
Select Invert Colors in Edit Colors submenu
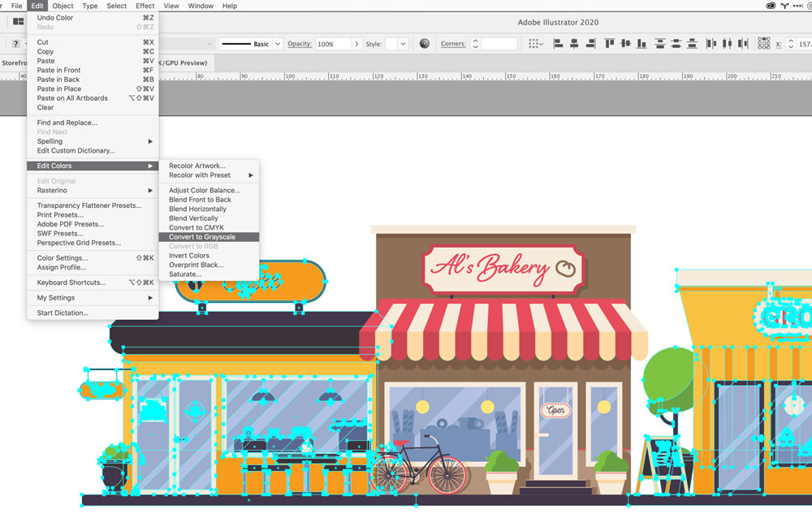tap(189, 256)
